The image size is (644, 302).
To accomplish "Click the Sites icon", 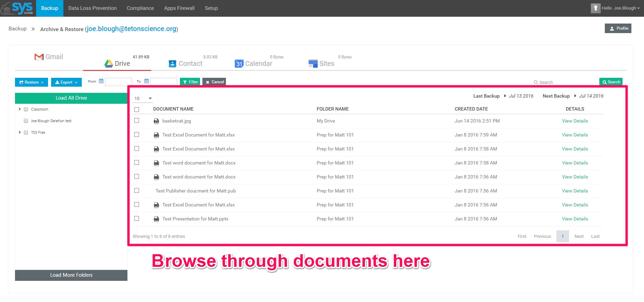I will click(x=313, y=64).
